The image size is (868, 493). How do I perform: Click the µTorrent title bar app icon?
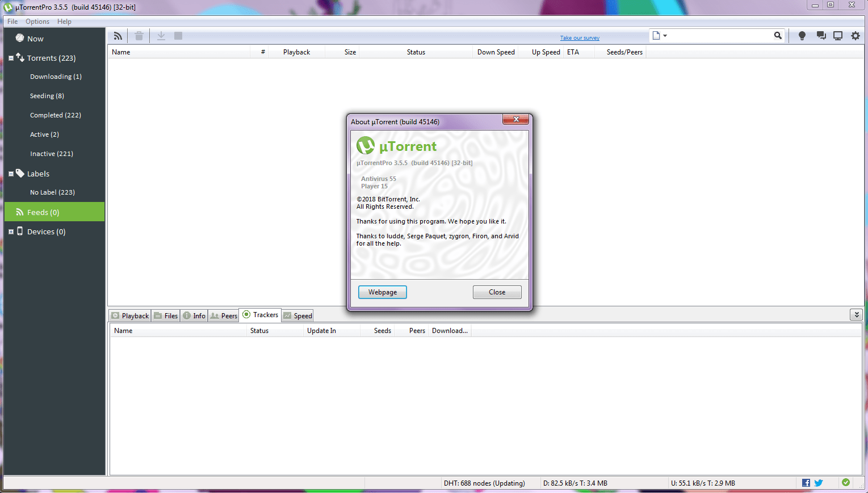tap(8, 7)
